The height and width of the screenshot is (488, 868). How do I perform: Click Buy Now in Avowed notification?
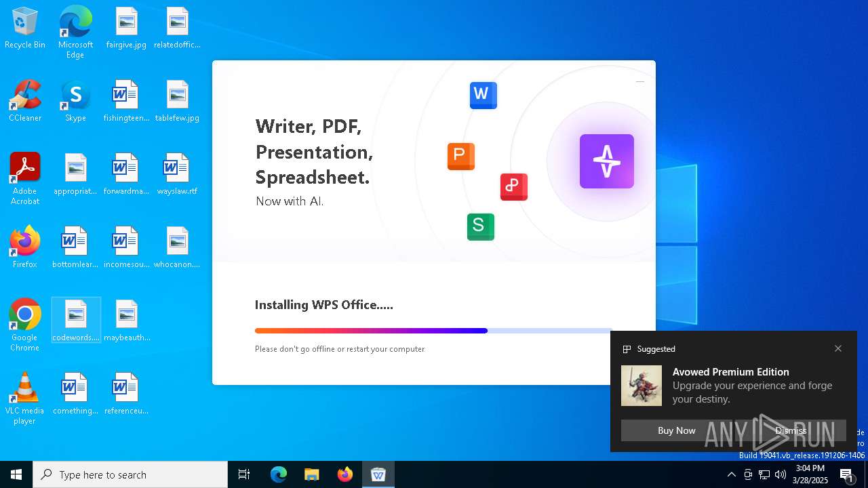[x=676, y=430]
